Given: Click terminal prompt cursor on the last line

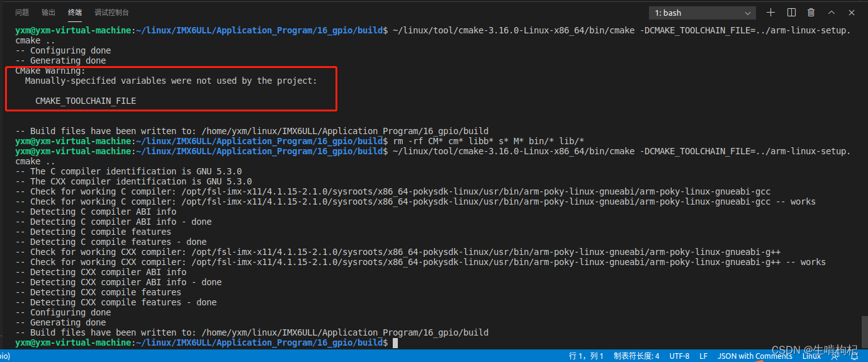Looking at the screenshot, I should coord(395,342).
